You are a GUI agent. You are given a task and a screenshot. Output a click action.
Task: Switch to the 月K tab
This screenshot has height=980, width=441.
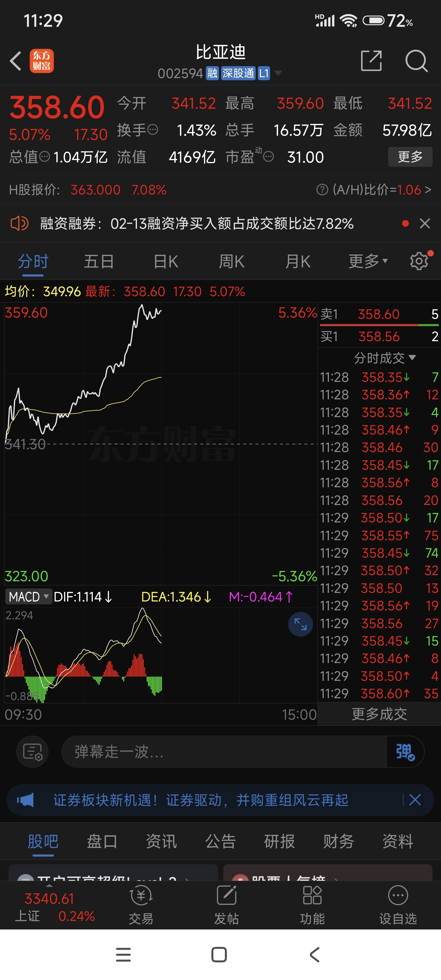tap(298, 262)
